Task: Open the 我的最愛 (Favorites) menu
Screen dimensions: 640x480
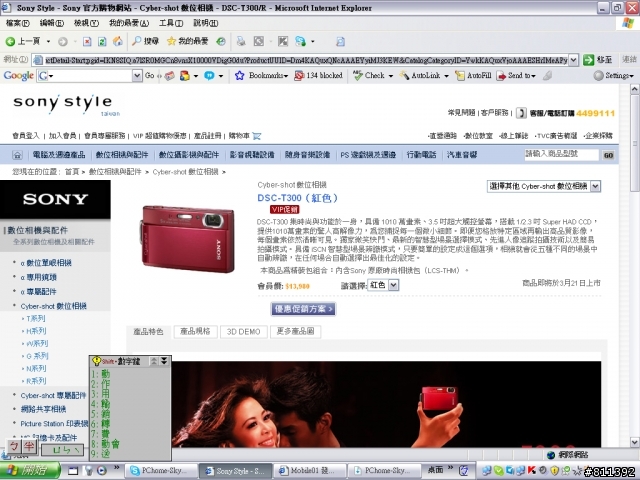Action: click(129, 23)
